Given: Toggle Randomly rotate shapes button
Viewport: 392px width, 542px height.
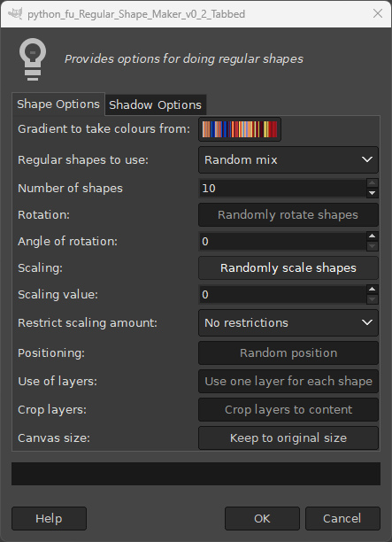Looking at the screenshot, I should (x=288, y=214).
